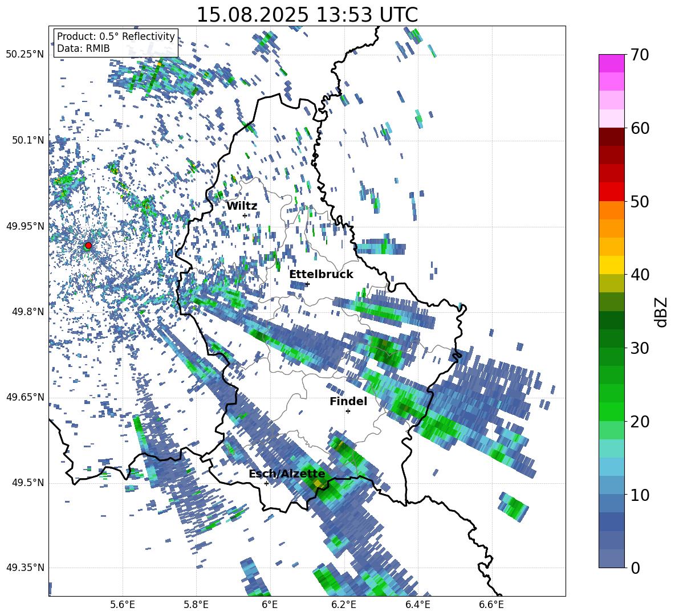This screenshot has width=675, height=616.
Task: Click the magenta top colorbar segment
Action: [x=611, y=63]
